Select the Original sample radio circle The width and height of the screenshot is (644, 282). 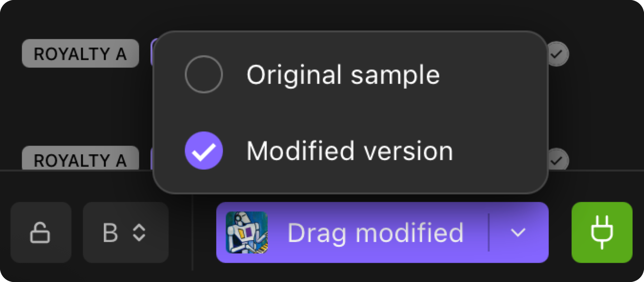click(203, 74)
